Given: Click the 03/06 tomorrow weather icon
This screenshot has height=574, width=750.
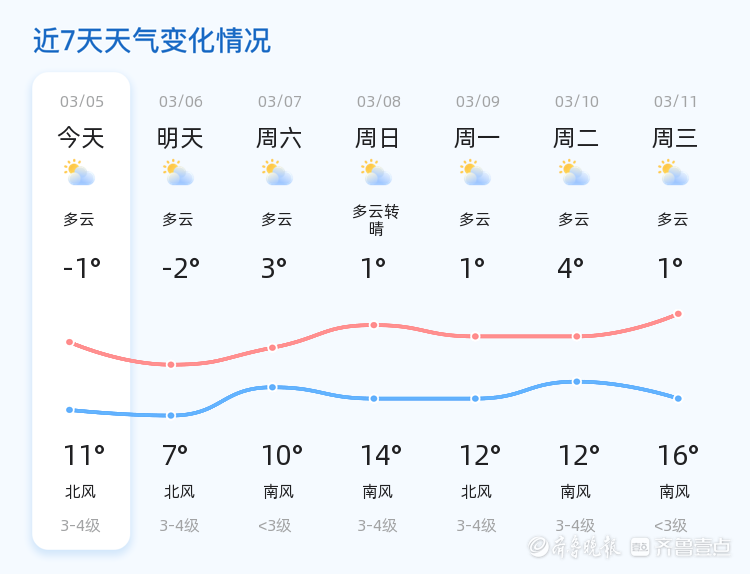Looking at the screenshot, I should coord(179,173).
